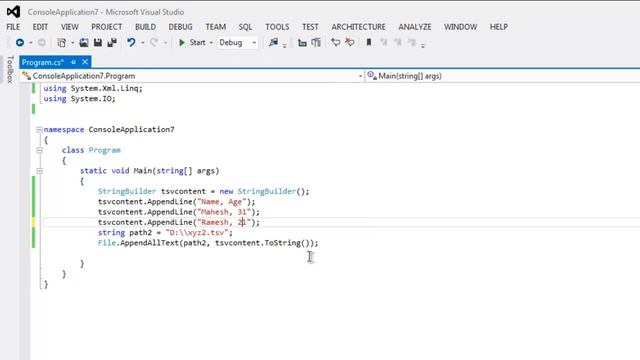
Task: Undo the last edit via the toolbar
Action: 131,42
